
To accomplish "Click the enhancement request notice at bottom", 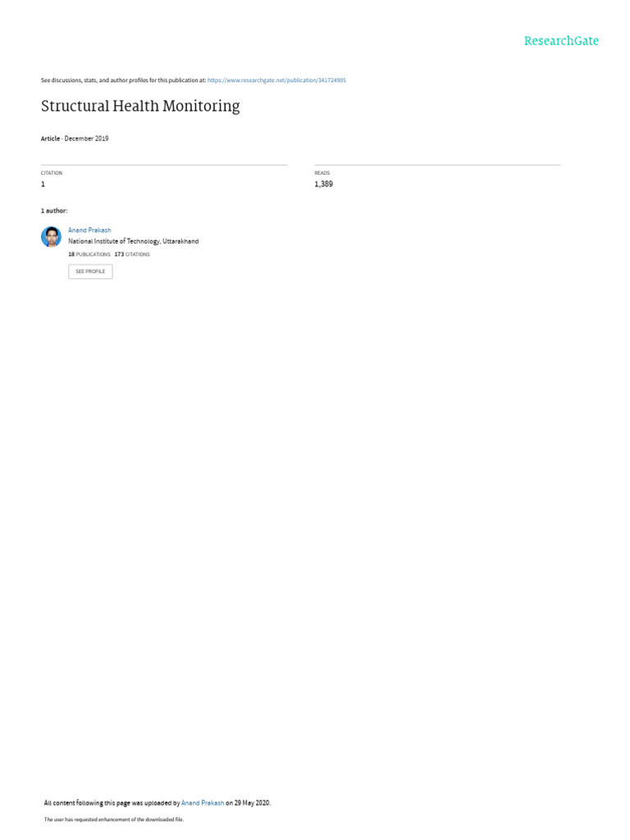I will pos(113,819).
